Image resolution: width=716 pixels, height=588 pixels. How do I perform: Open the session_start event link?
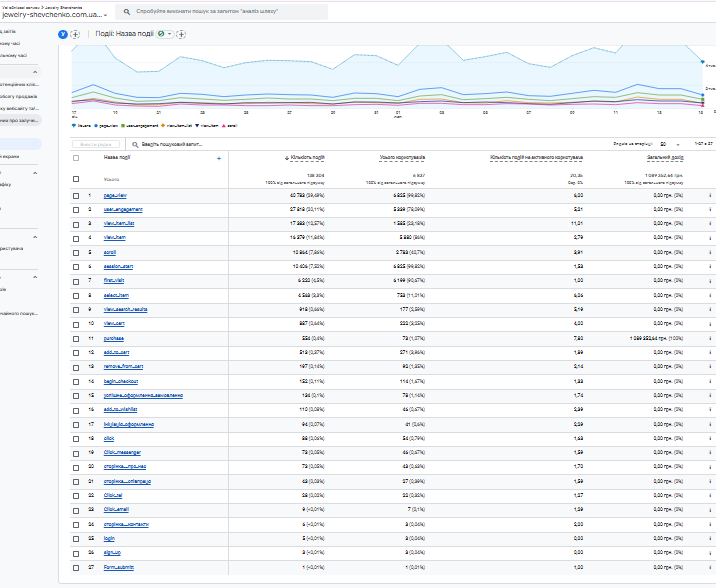click(x=118, y=267)
